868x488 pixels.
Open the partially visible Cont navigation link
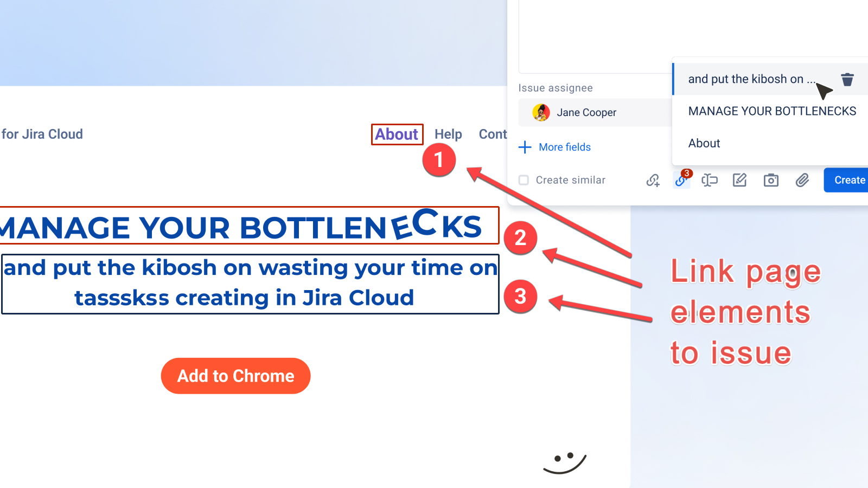click(493, 134)
